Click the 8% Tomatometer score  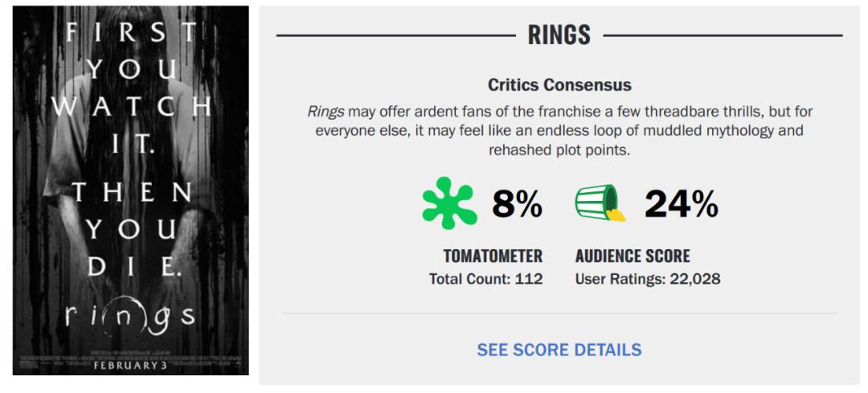517,207
